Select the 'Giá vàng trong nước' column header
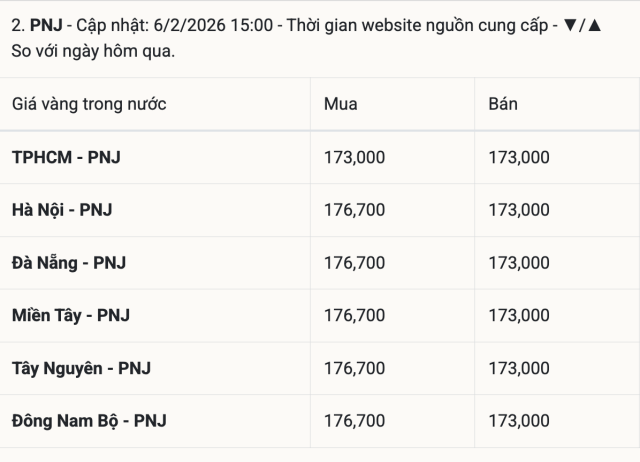 (x=89, y=104)
